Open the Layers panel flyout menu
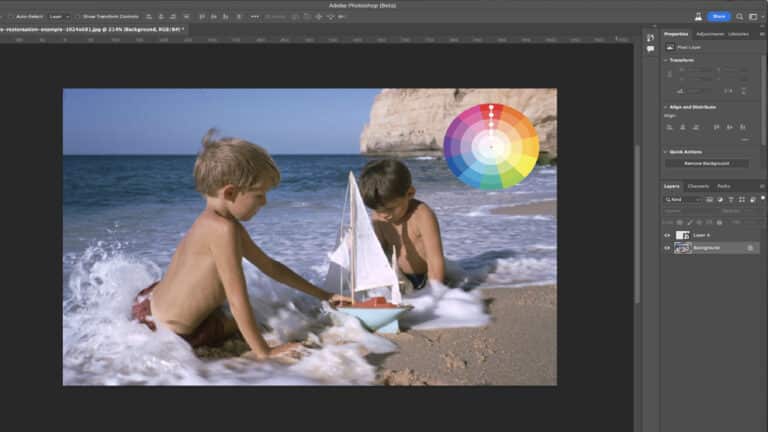This screenshot has height=432, width=768. [762, 187]
